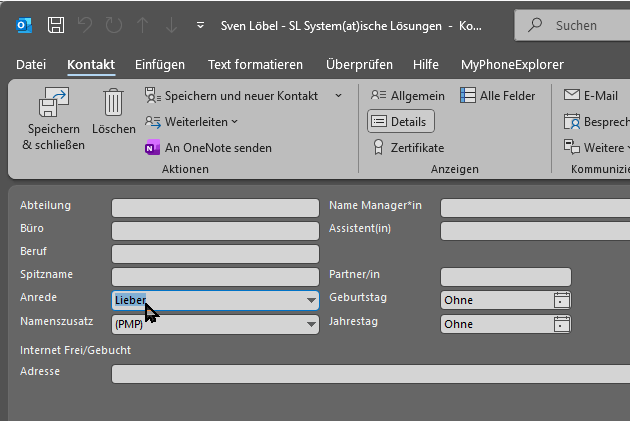The height and width of the screenshot is (421, 630).
Task: Switch to the Einfügen tab
Action: (x=160, y=65)
